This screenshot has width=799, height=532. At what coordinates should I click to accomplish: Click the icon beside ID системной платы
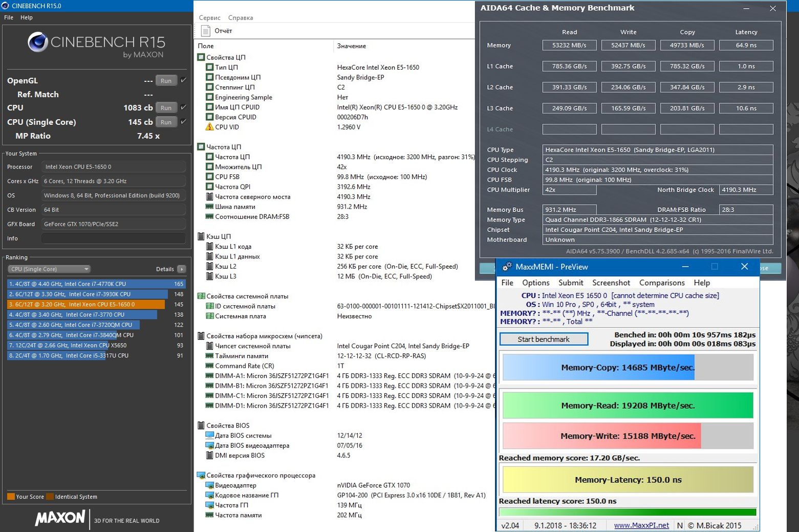click(209, 306)
